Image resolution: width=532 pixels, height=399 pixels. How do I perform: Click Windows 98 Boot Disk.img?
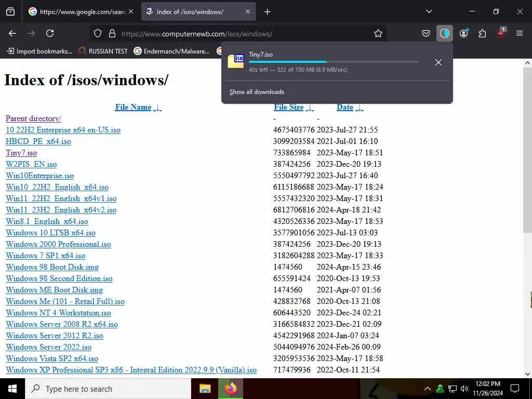52,267
